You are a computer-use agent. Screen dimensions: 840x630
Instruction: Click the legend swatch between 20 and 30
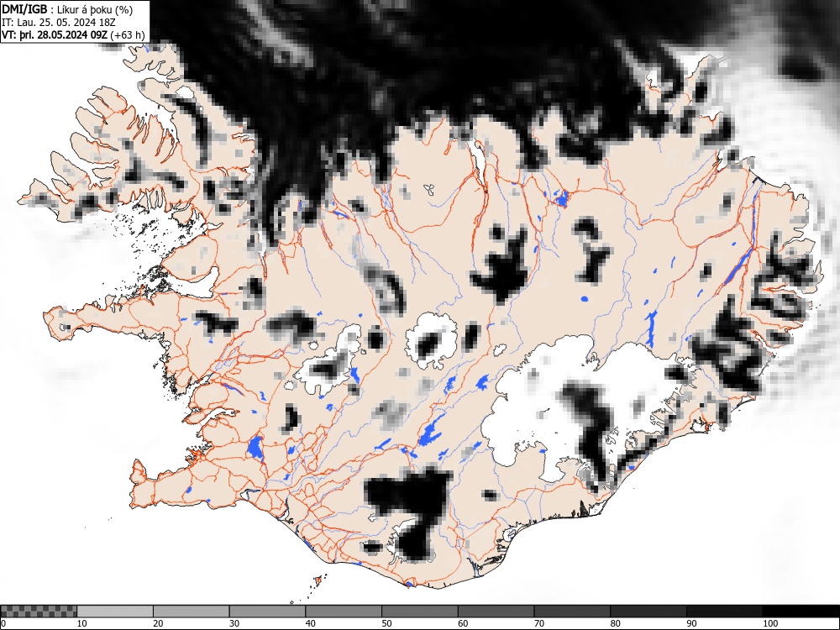192,612
